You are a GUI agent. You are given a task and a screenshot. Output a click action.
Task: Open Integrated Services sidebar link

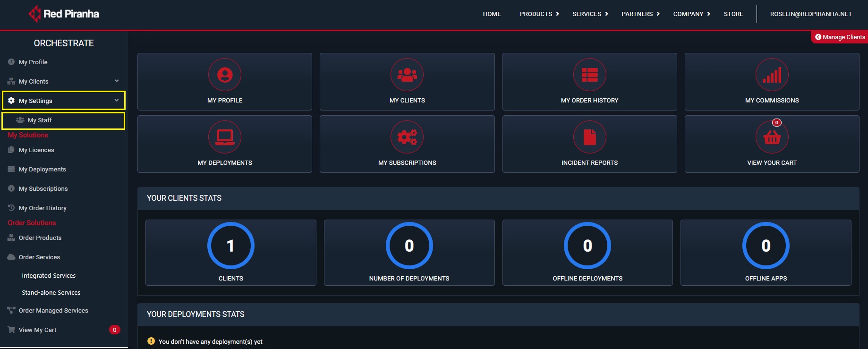[x=49, y=275]
